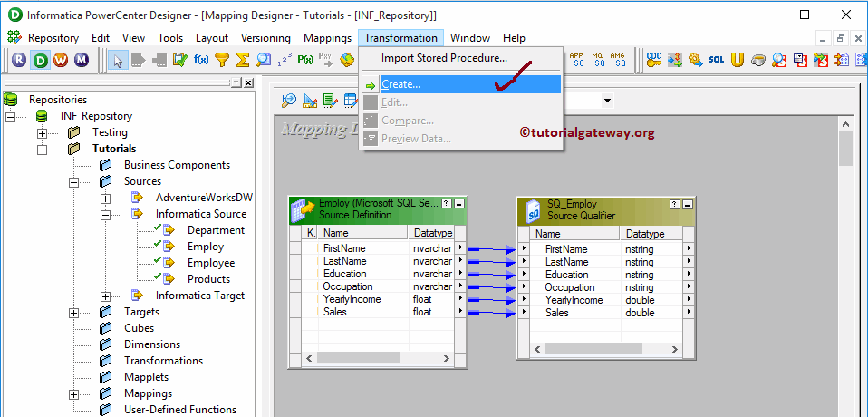Screen dimensions: 868x417
Task: Open the Help menu
Action: [515, 38]
